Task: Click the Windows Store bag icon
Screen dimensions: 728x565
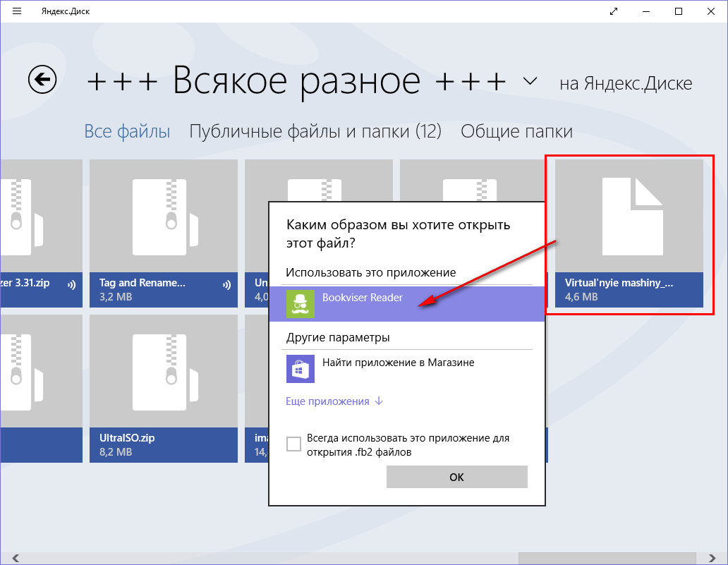Action: pos(301,369)
